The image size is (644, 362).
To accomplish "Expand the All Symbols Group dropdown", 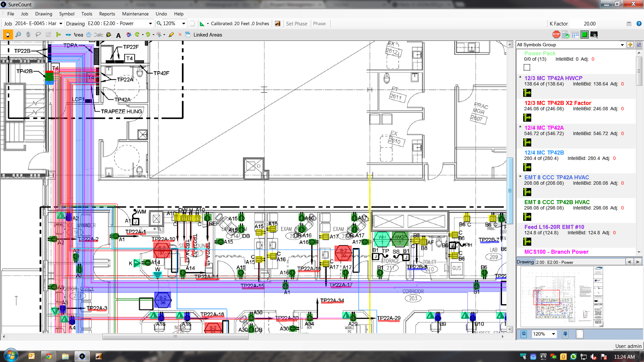I will (x=622, y=45).
